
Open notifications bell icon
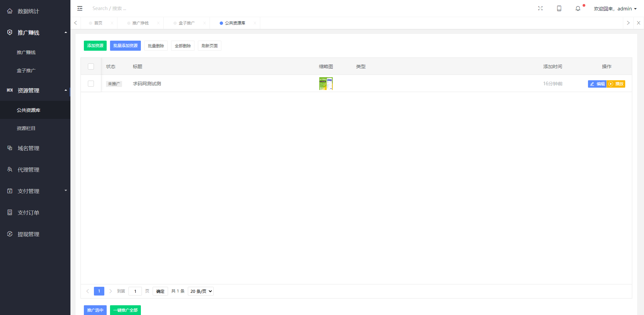pos(578,9)
